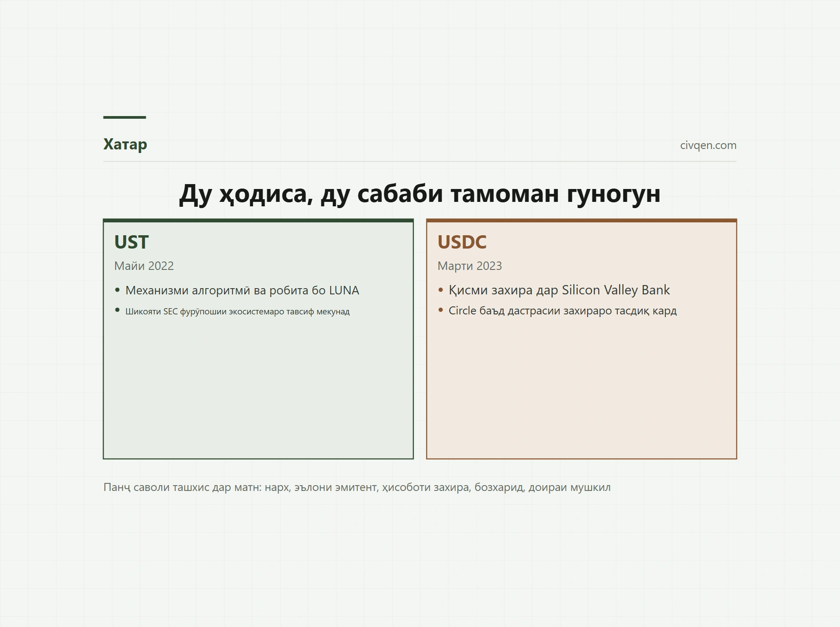Click the 'Майи 2022' date text
Image resolution: width=840 pixels, height=627 pixels.
tap(144, 266)
